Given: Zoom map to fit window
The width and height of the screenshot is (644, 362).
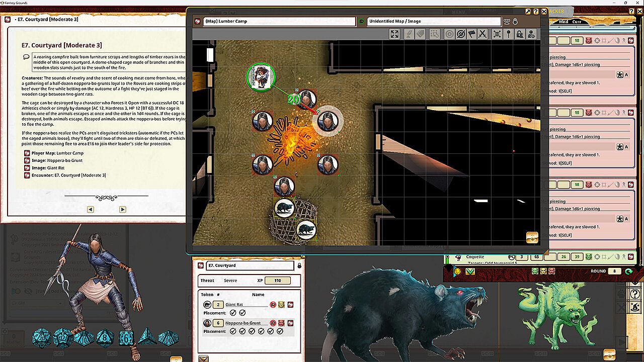Looking at the screenshot, I should pos(394,34).
